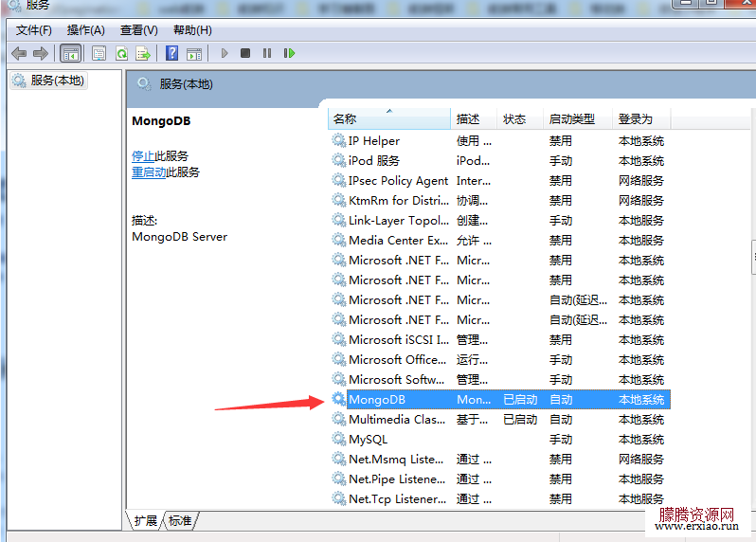756x542 pixels.
Task: Sort by the 状态 column header
Action: (520, 119)
